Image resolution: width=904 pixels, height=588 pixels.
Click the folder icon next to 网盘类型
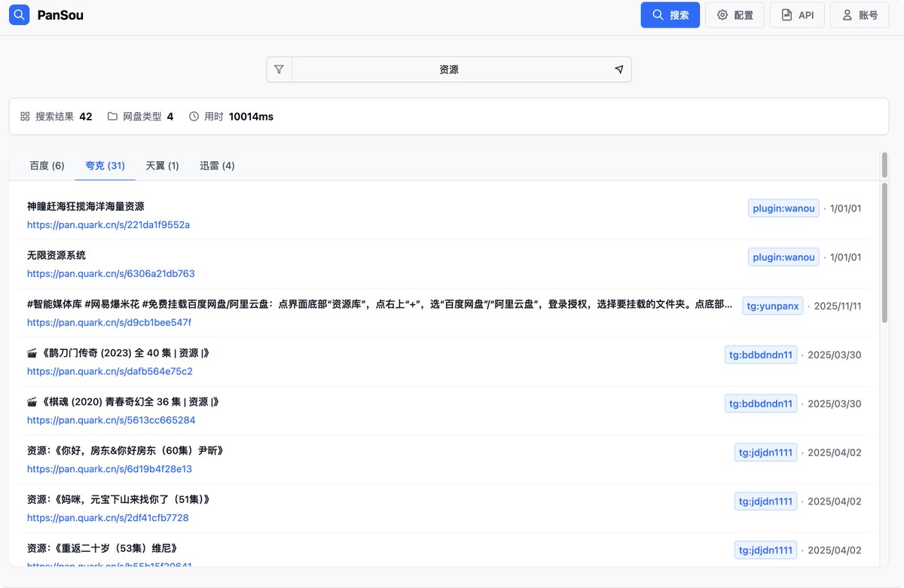[112, 117]
